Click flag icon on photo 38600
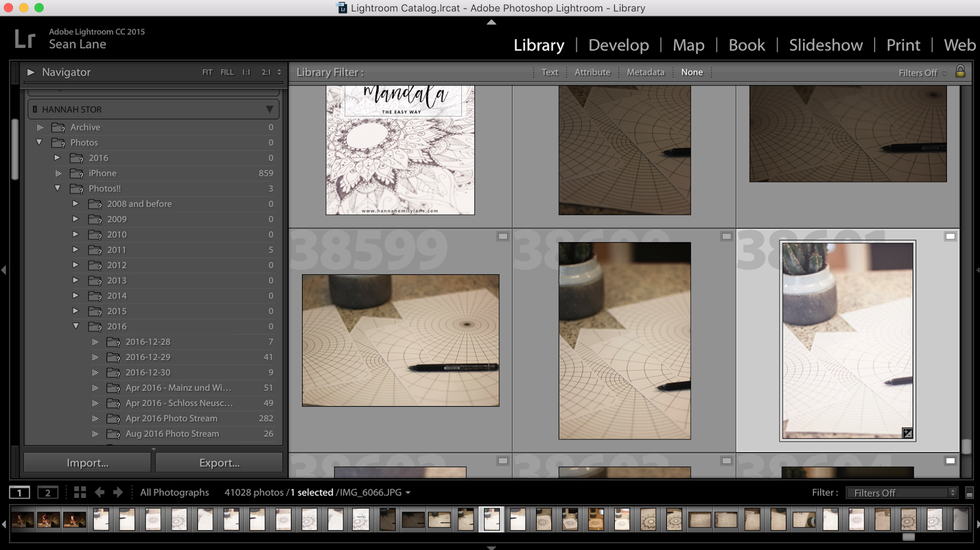The height and width of the screenshot is (550, 980). (726, 236)
